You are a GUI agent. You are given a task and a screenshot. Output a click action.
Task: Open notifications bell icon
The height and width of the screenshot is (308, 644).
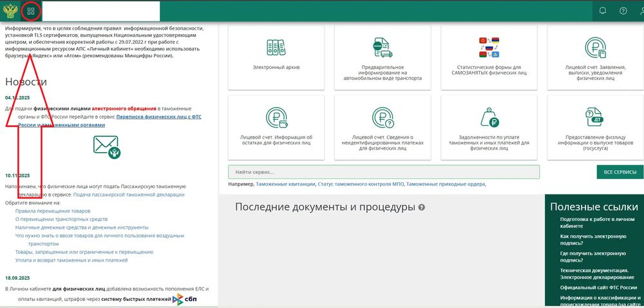(x=603, y=11)
